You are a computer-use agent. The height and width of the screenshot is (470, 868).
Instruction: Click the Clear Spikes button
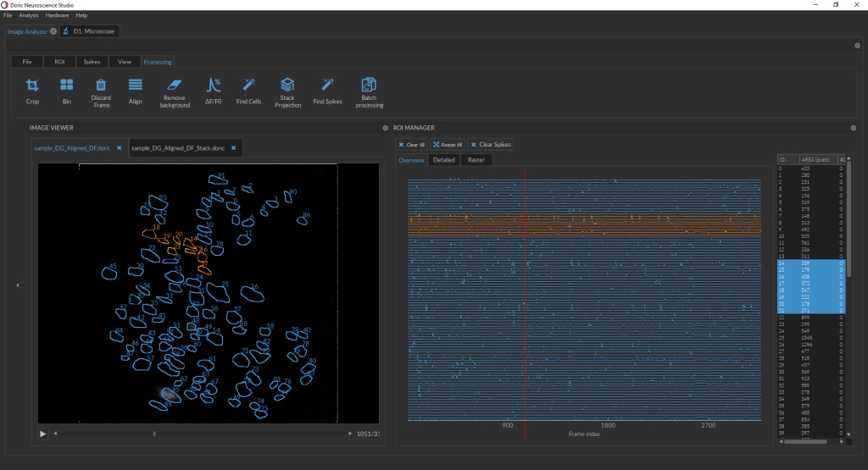pyautogui.click(x=491, y=145)
